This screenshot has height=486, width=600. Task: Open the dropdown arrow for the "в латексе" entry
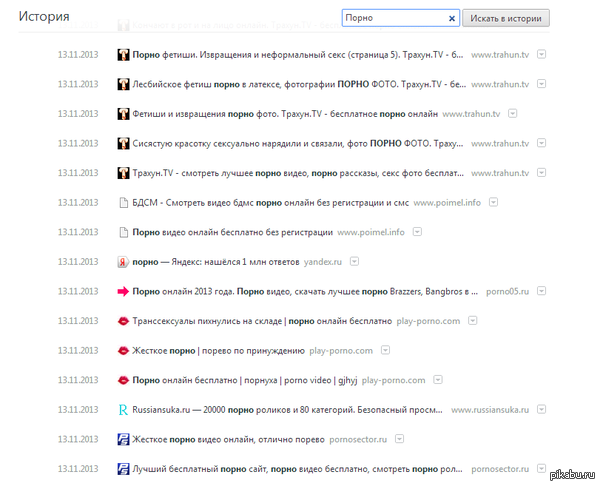(x=541, y=84)
